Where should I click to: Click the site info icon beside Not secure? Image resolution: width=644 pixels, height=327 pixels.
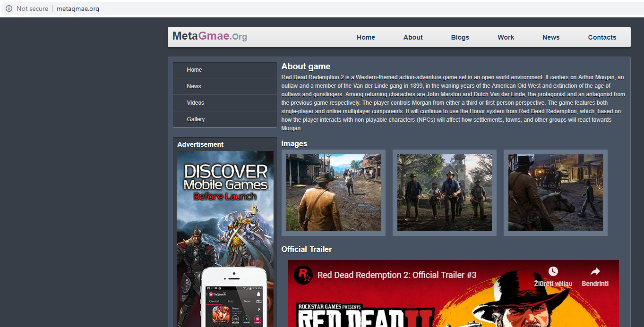coord(9,8)
